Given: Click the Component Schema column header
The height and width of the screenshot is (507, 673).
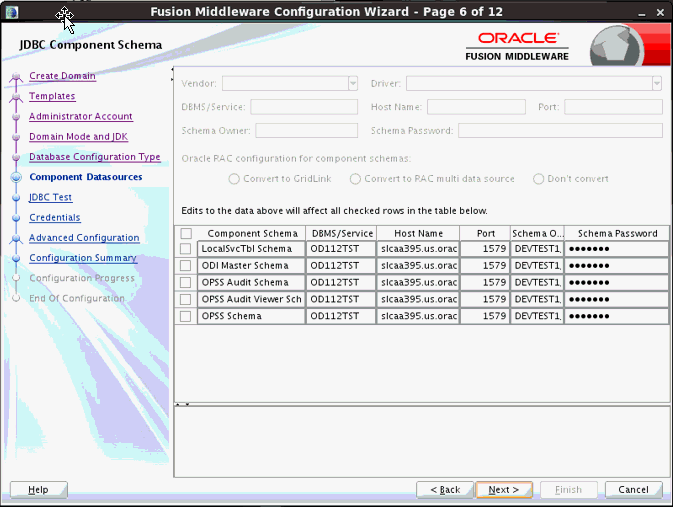Looking at the screenshot, I should [252, 234].
